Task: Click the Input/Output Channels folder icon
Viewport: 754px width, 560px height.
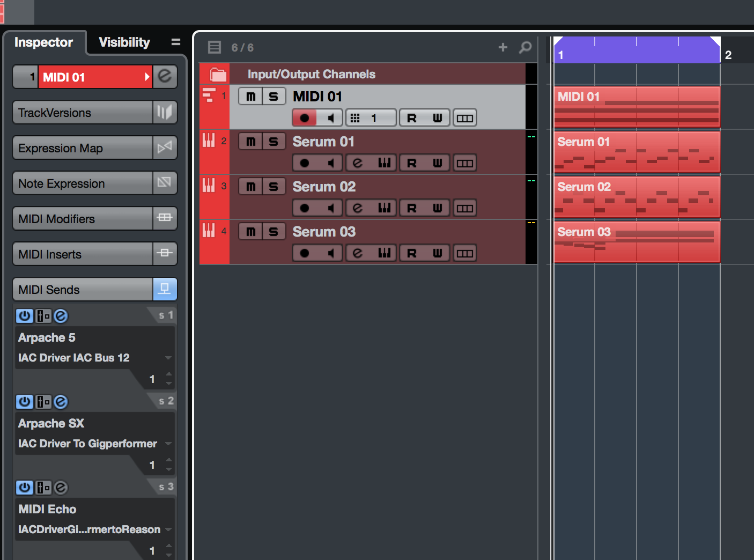Action: pyautogui.click(x=218, y=74)
